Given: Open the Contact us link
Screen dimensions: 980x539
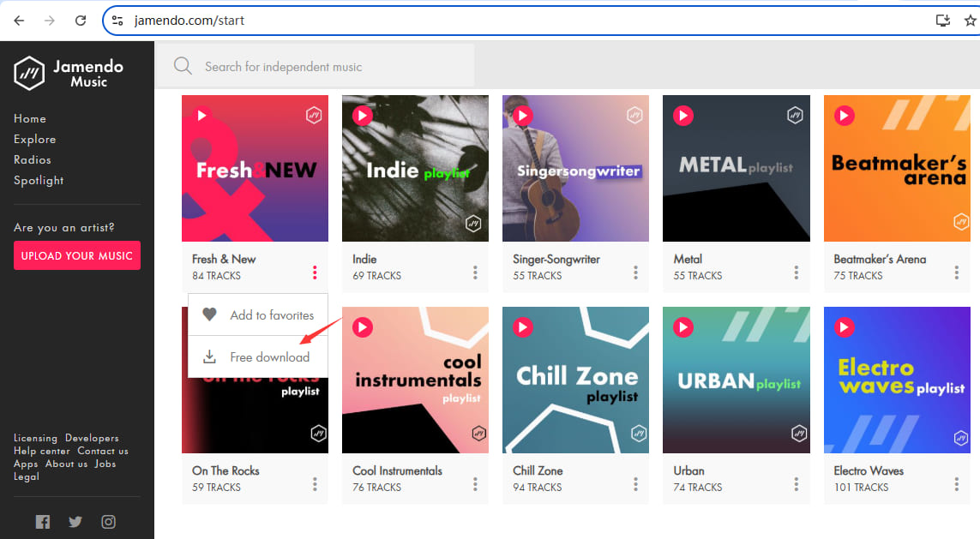Looking at the screenshot, I should tap(103, 451).
